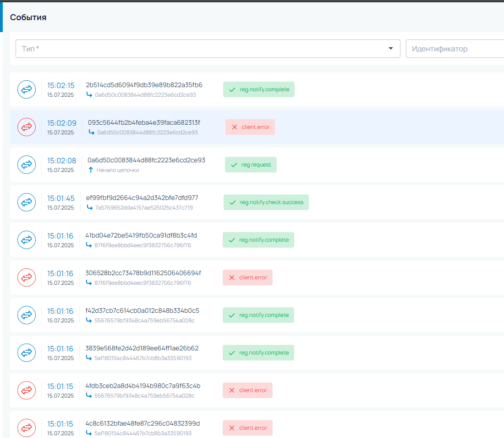Click reg.notify.complete badge beside 3839e568fe2d42d189ee64ff1ae26b62
Screen dimensions: 504x438
click(258, 353)
